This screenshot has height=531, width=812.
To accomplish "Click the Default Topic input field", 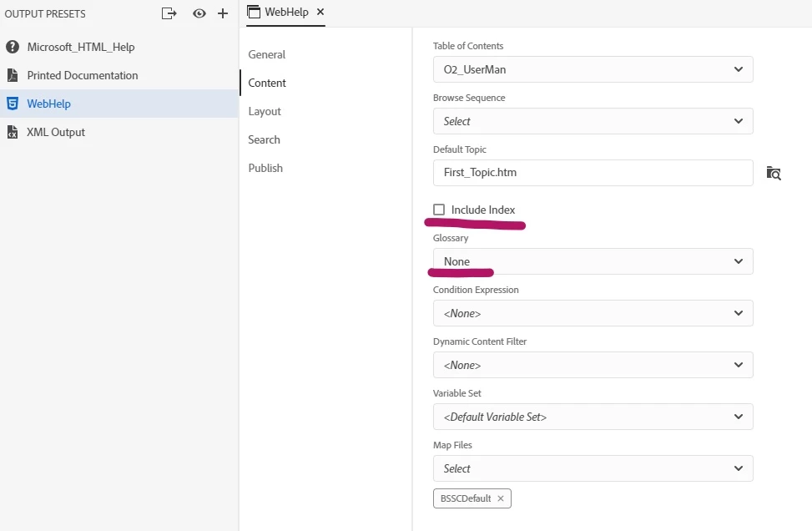I will click(593, 173).
